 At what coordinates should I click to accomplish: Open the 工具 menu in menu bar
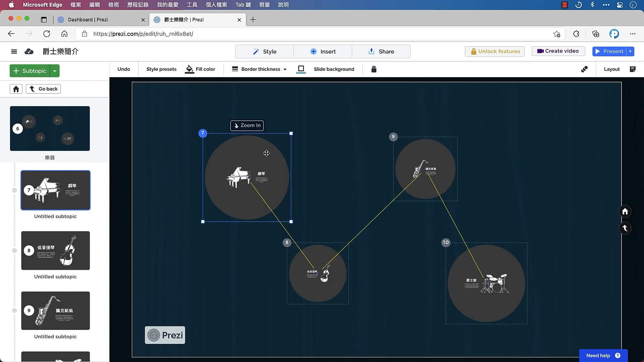pyautogui.click(x=192, y=5)
